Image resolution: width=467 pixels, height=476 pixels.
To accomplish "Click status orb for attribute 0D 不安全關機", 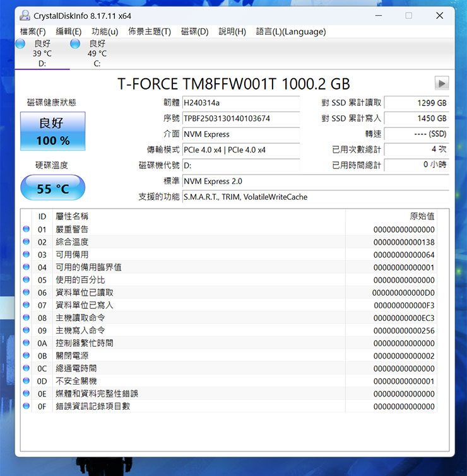I will [27, 380].
